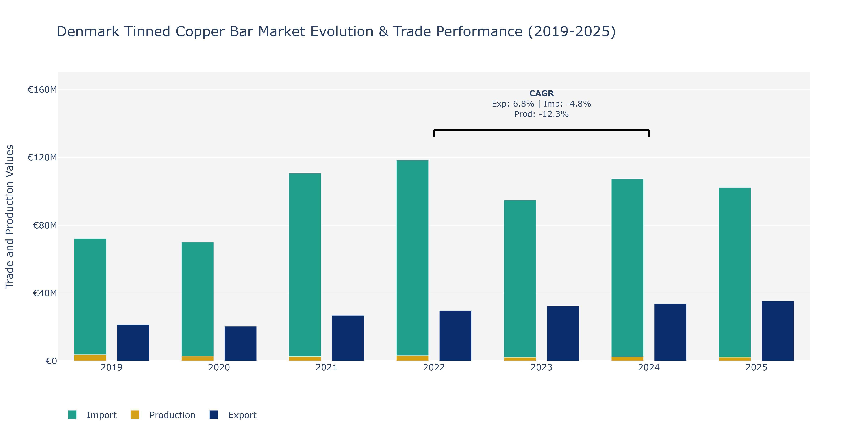
Task: Click the 2023 x-axis label
Action: click(541, 367)
